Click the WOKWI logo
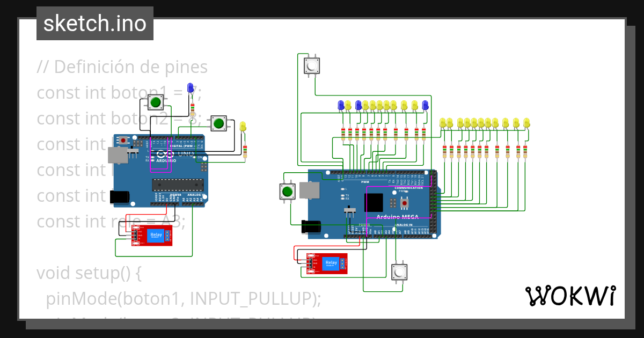 [570, 295]
